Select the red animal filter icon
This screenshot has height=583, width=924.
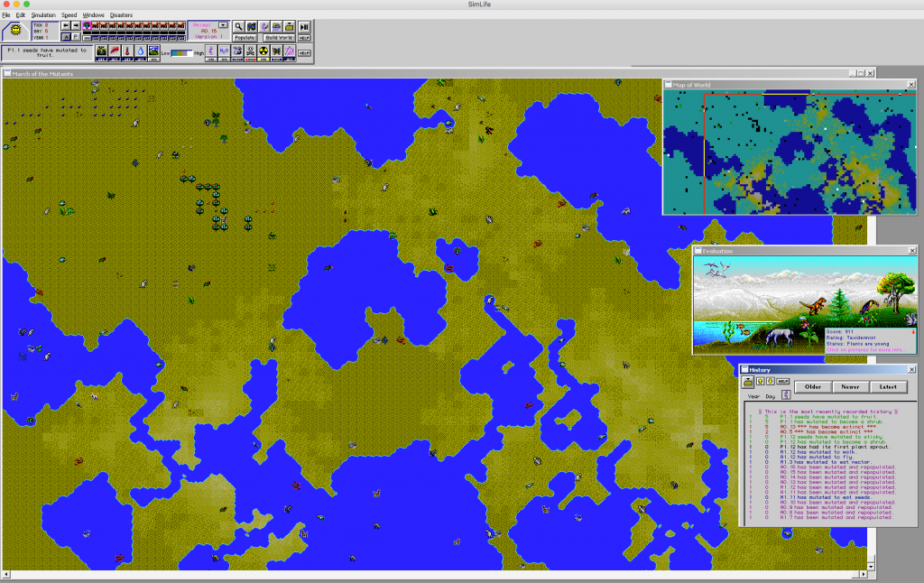(114, 51)
